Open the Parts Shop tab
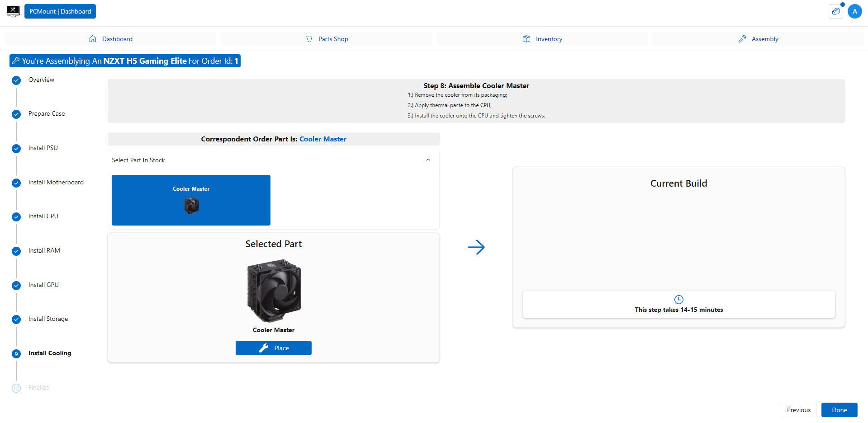This screenshot has height=423, width=868. 326,39
